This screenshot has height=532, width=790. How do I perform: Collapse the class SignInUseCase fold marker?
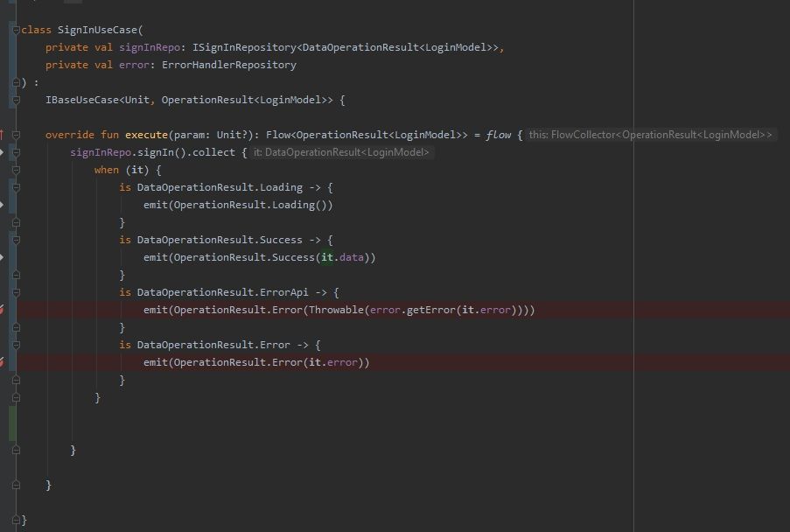[16, 31]
